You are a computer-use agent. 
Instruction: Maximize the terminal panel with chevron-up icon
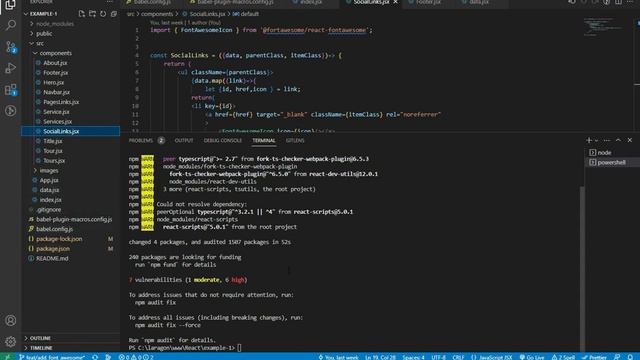(618, 140)
